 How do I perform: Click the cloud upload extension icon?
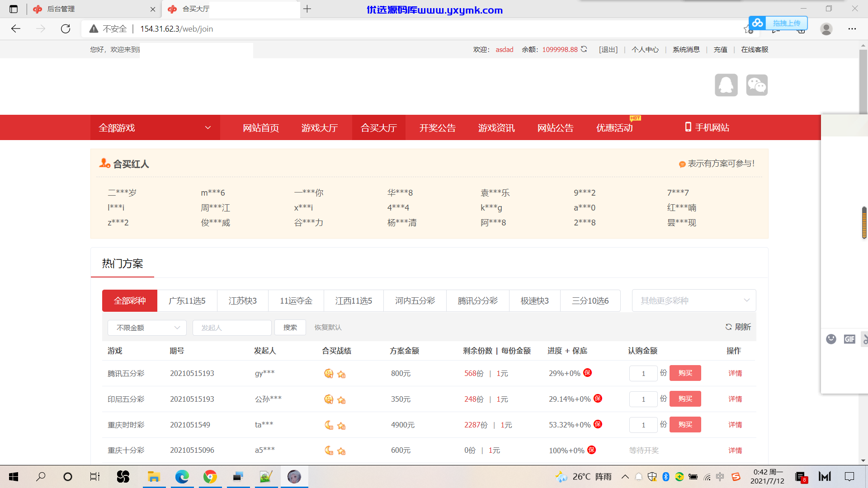[758, 23]
